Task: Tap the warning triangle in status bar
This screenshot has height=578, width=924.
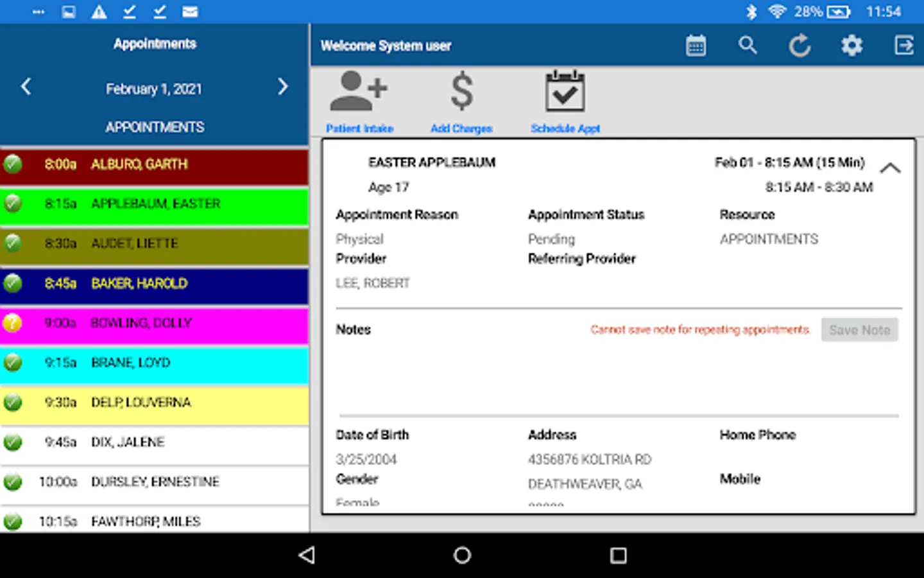Action: coord(99,12)
